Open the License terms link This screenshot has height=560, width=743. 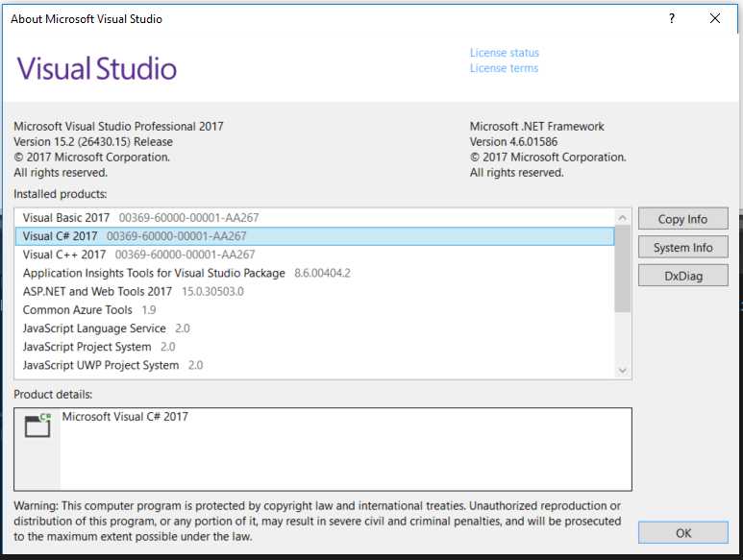point(504,68)
